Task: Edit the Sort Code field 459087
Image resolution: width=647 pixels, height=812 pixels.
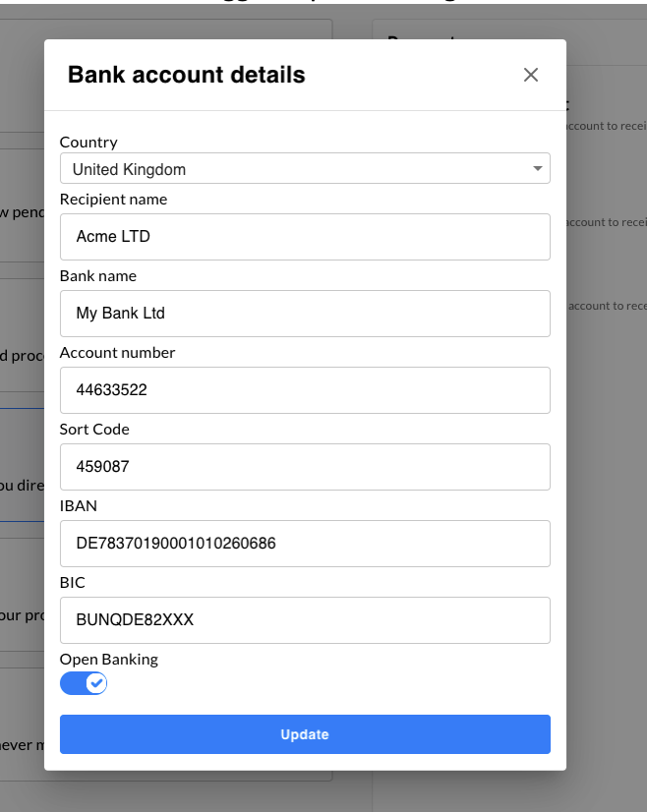Action: click(305, 467)
